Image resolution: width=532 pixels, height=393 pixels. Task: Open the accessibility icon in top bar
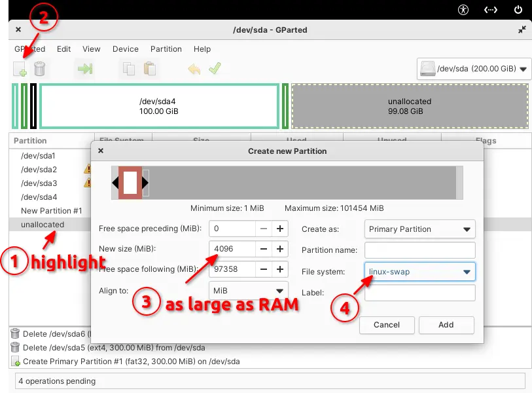coord(464,9)
